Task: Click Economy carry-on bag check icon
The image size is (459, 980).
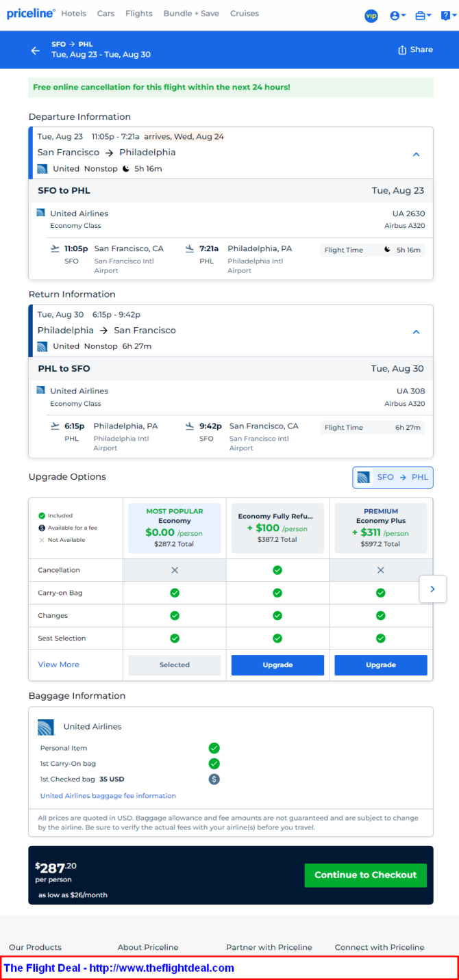Action: tap(175, 593)
